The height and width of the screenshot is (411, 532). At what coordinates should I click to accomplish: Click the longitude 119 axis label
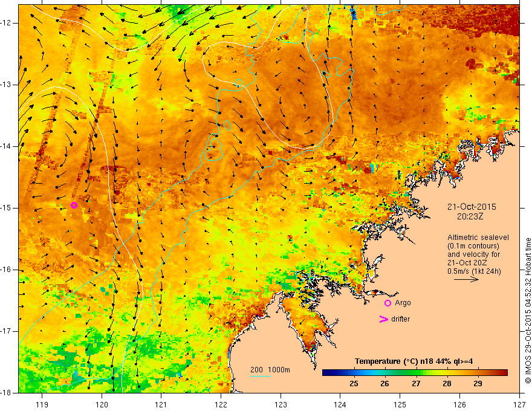pyautogui.click(x=42, y=404)
